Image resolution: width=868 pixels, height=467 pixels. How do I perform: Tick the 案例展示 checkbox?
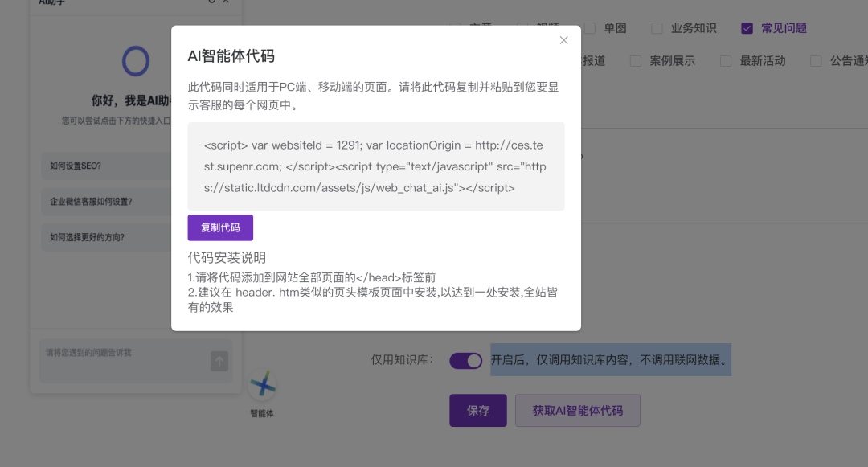tap(636, 61)
